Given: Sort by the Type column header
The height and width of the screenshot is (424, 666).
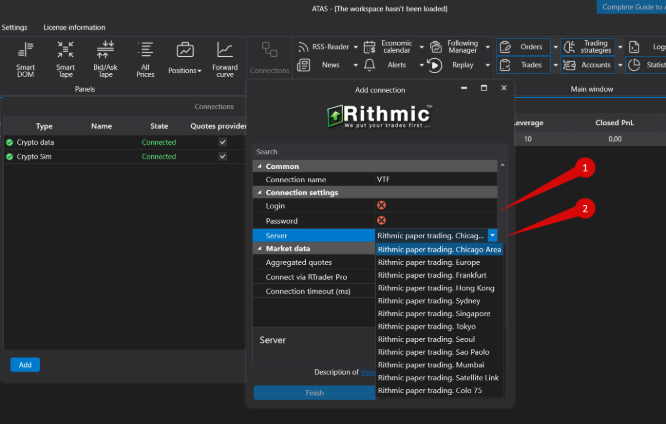Looking at the screenshot, I should point(44,126).
